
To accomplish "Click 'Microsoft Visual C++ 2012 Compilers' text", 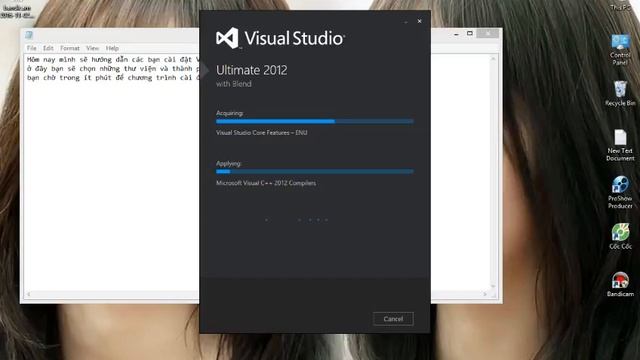I will click(x=266, y=183).
